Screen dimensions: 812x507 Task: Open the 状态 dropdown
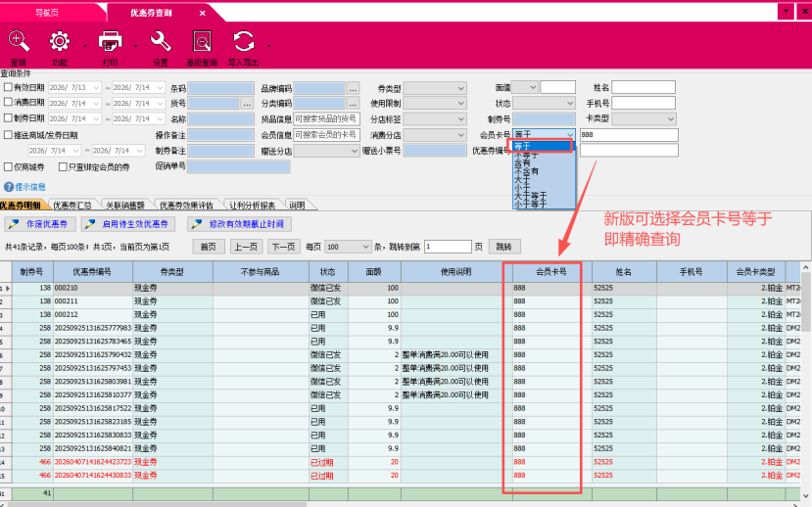(544, 104)
